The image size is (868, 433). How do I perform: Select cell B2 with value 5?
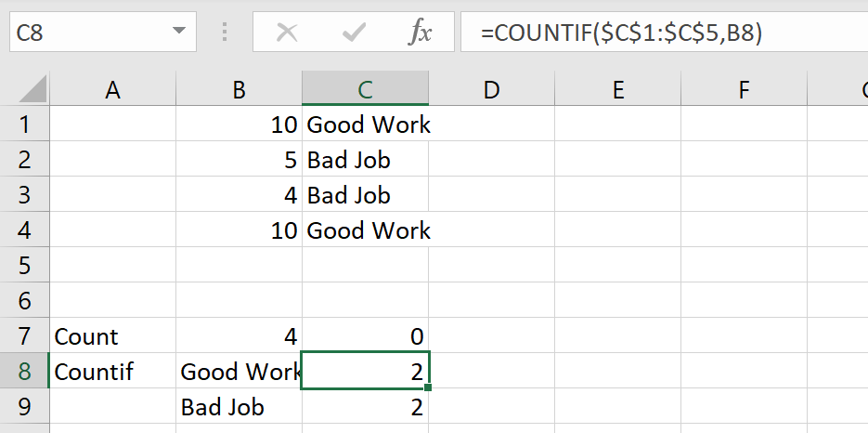point(240,159)
